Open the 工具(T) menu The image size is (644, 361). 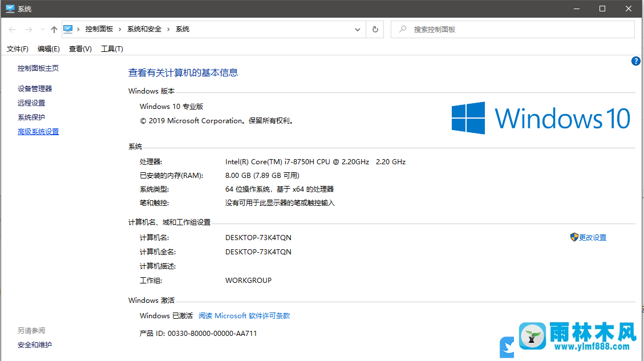[x=112, y=49]
